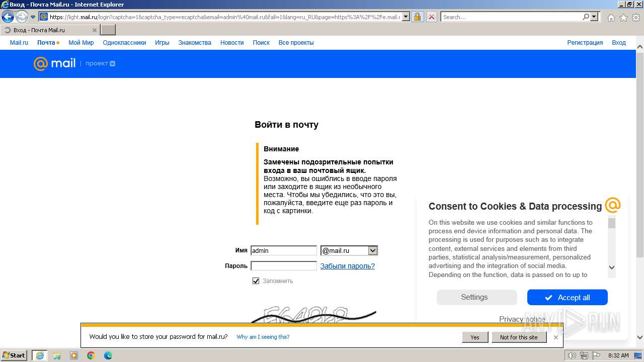Open the Privacy notice link

[x=522, y=319]
